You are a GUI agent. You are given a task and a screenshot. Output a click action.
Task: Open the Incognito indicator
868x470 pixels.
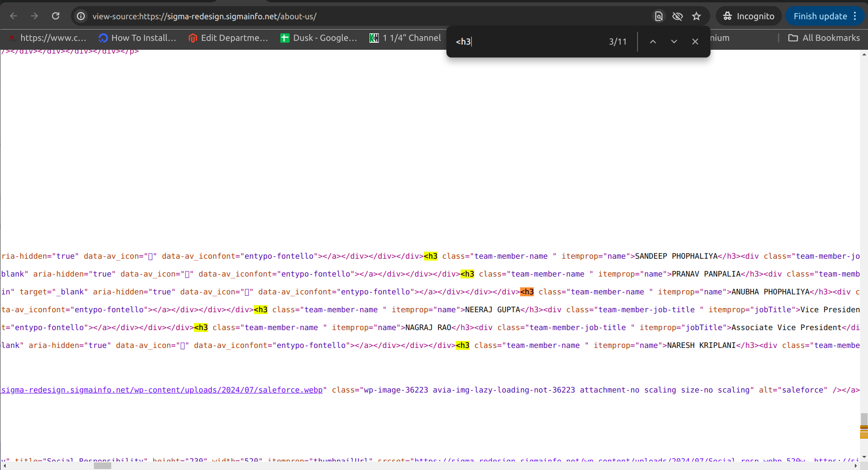point(749,16)
